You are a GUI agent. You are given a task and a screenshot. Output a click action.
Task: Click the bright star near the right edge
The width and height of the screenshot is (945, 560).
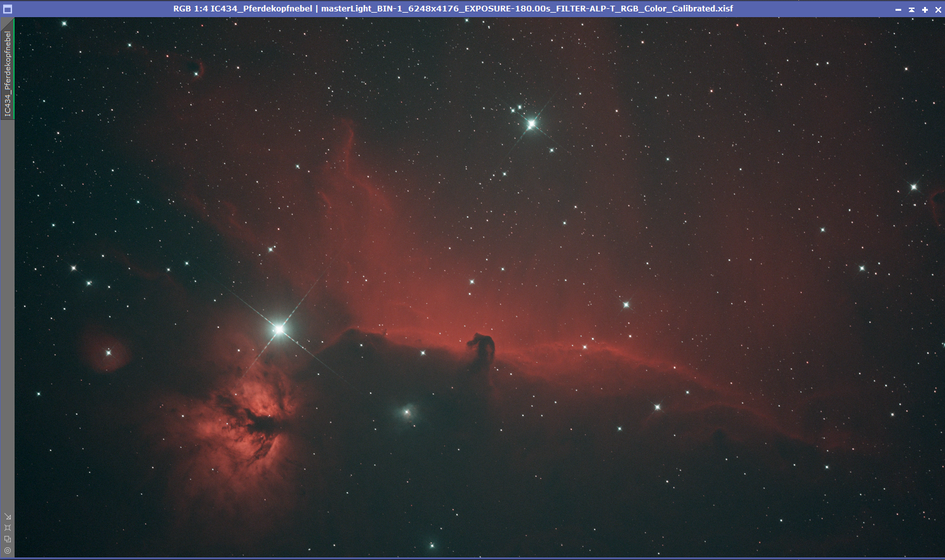914,187
